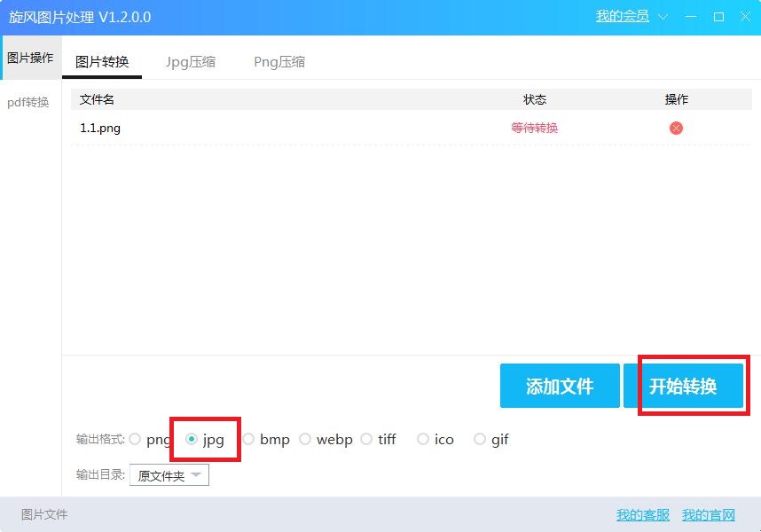Screen dimensions: 761x532
Task: Minimize the 旋风图片处理 window
Action: (x=692, y=17)
